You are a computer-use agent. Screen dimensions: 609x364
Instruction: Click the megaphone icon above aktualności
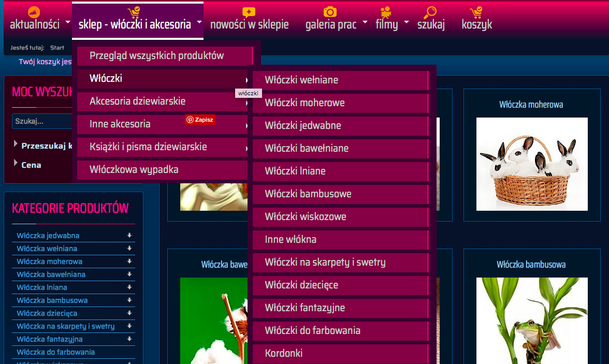34,12
